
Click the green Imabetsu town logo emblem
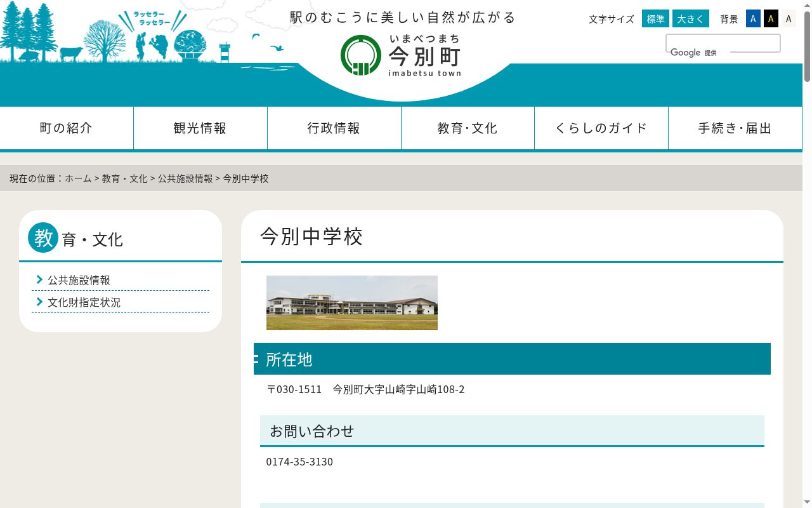pyautogui.click(x=361, y=55)
